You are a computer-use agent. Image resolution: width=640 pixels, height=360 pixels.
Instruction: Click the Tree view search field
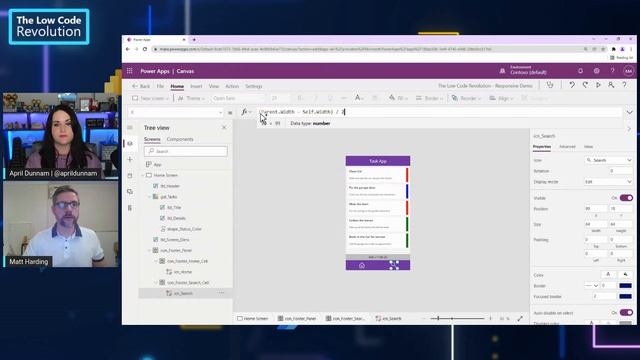click(x=186, y=151)
